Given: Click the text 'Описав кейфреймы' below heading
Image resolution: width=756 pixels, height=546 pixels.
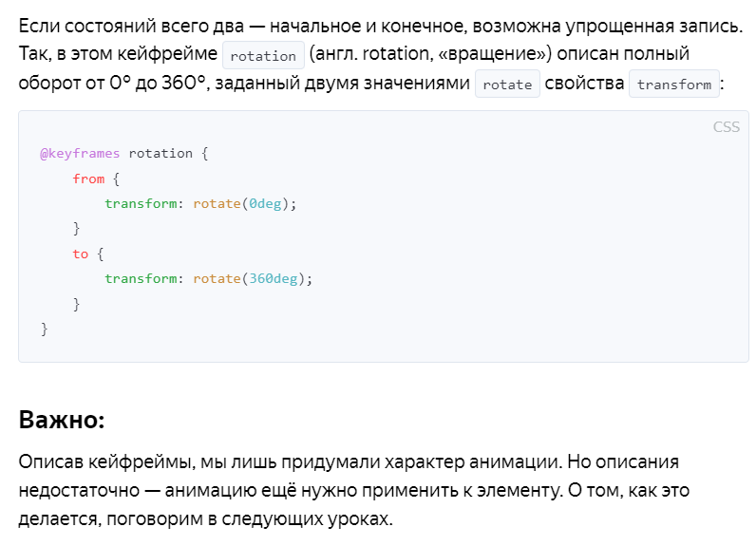Looking at the screenshot, I should coord(106,462).
